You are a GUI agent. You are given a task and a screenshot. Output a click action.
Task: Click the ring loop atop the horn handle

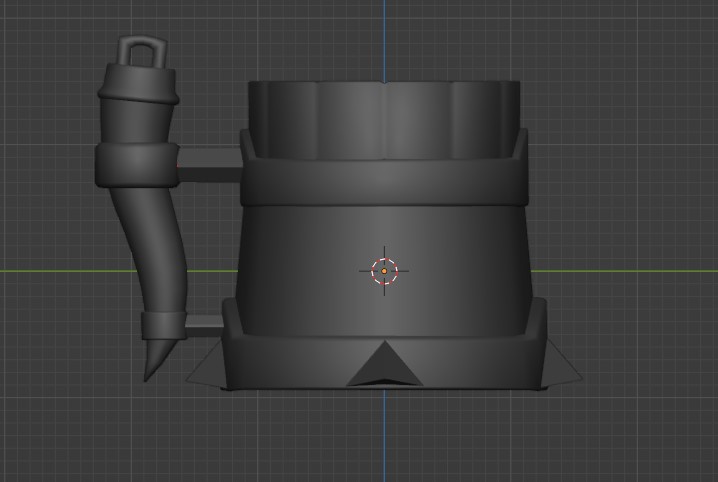coord(142,52)
